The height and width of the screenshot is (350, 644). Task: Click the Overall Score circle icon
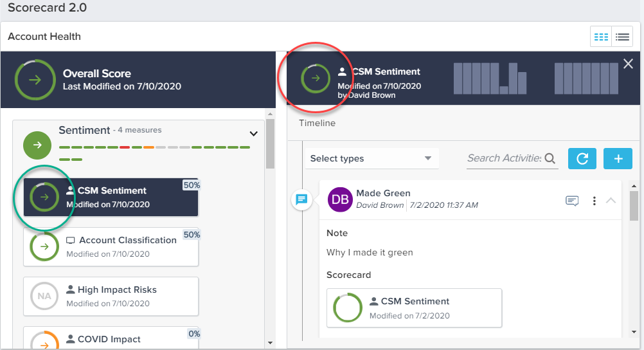click(35, 80)
